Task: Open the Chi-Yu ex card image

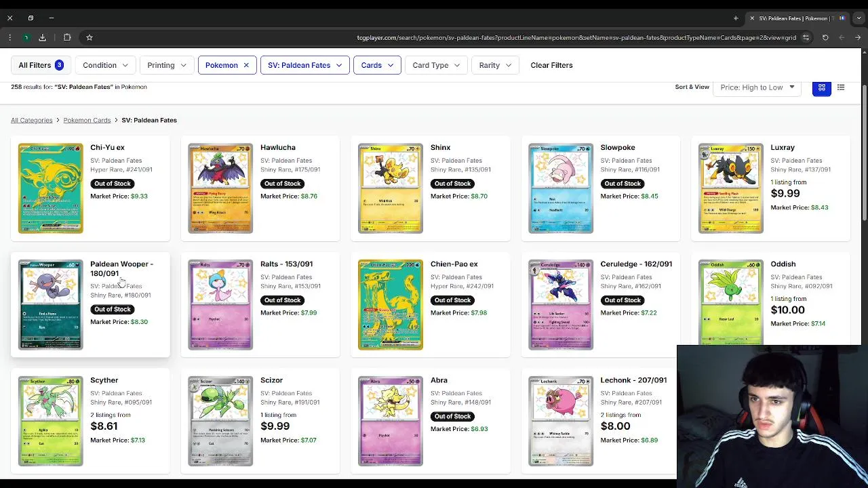Action: click(x=51, y=188)
